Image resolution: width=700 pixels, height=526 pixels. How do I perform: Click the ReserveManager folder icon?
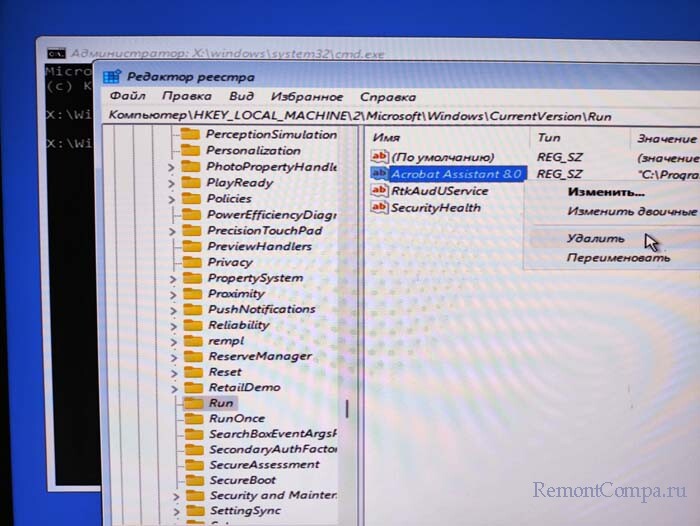(x=194, y=356)
